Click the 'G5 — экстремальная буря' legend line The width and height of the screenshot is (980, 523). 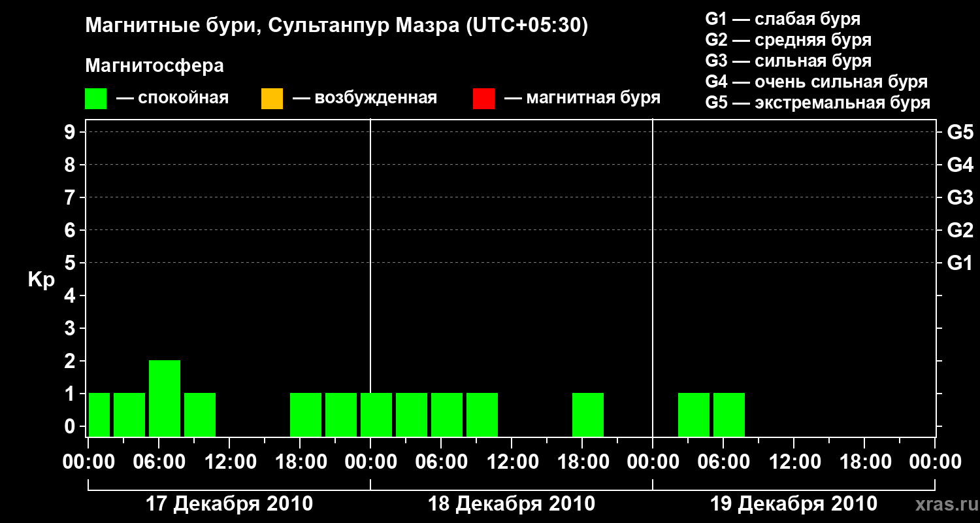coord(818,103)
